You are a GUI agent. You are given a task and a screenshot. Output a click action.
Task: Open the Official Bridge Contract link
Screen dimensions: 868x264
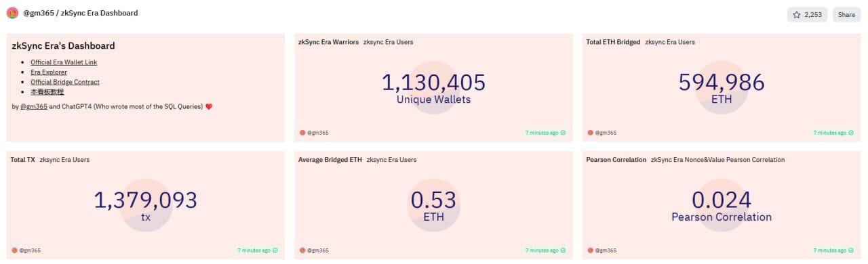pos(65,82)
